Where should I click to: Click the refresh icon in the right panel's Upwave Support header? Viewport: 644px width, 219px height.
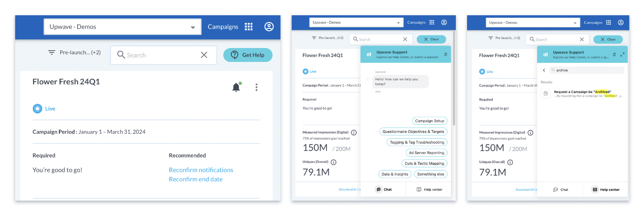[614, 55]
